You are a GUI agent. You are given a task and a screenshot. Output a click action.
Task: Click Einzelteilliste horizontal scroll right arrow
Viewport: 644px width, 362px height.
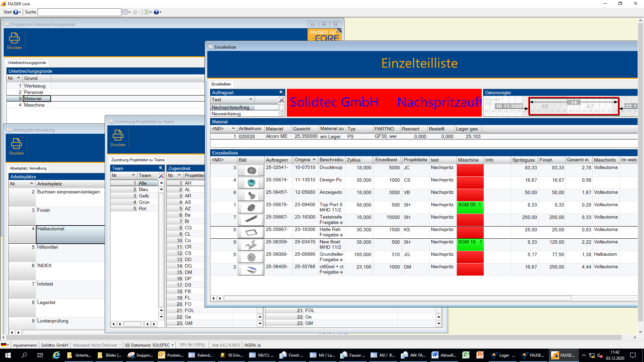point(220,298)
